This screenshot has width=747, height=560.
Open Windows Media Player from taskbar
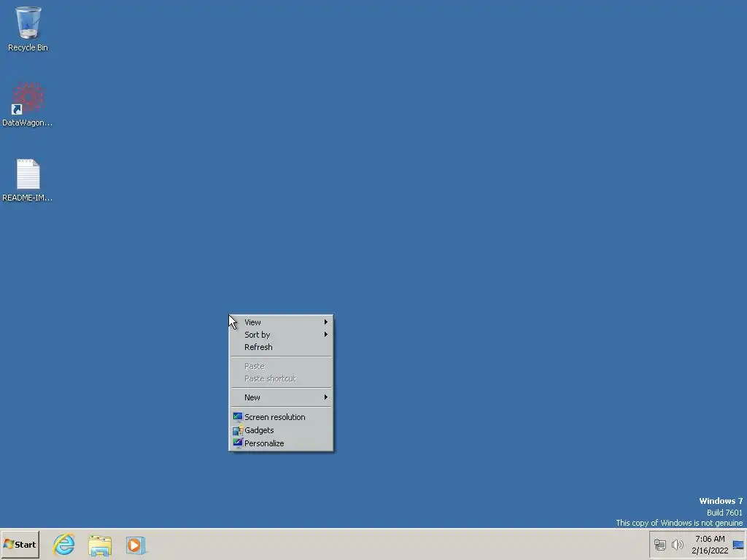[136, 545]
